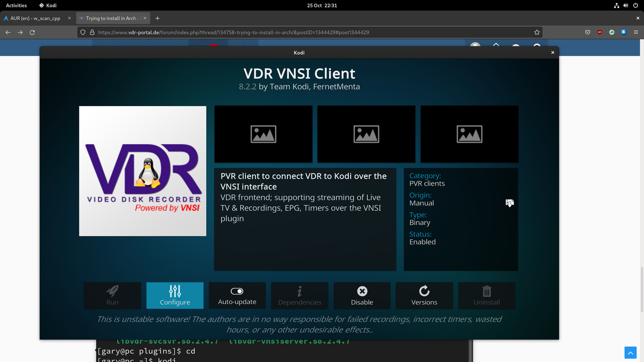Navigate back using the browser arrow
This screenshot has height=362, width=644.
pos(8,32)
